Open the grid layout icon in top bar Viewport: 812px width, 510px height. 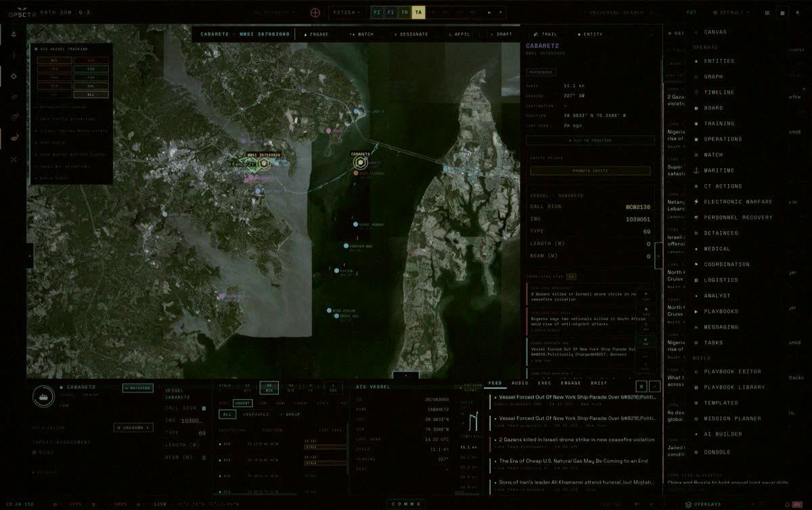coord(767,12)
